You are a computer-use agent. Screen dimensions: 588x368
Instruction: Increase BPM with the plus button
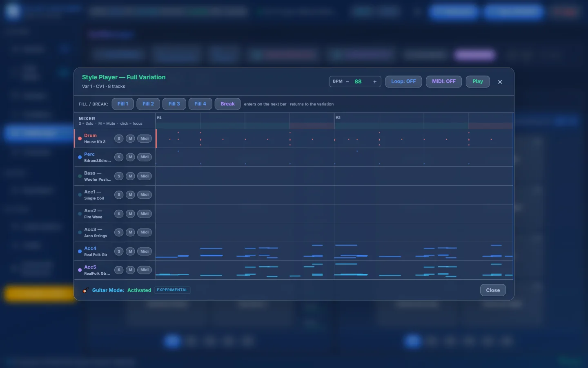375,82
